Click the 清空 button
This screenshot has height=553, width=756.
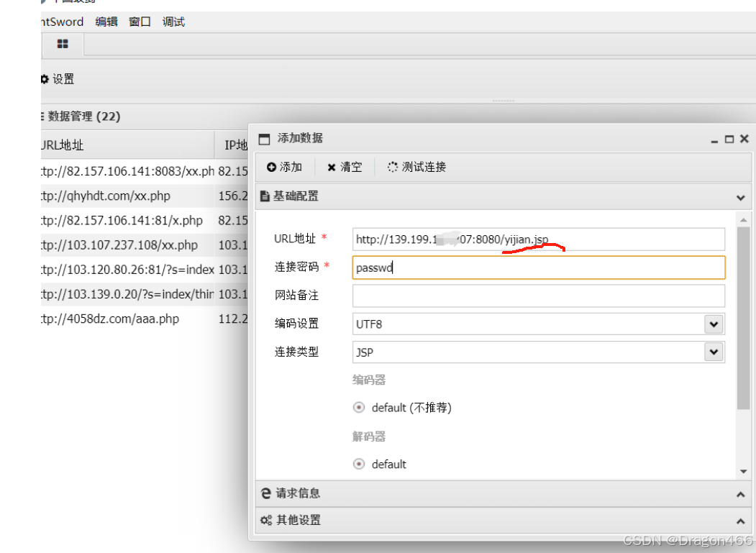(x=345, y=167)
